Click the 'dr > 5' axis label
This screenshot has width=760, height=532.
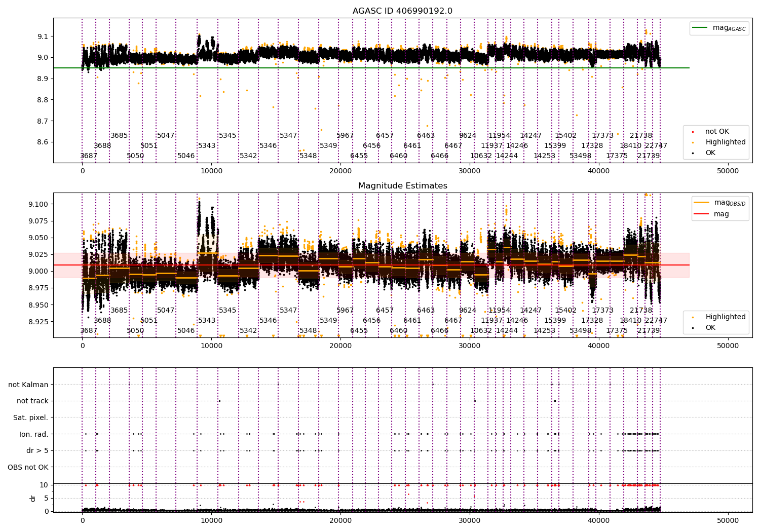[37, 451]
